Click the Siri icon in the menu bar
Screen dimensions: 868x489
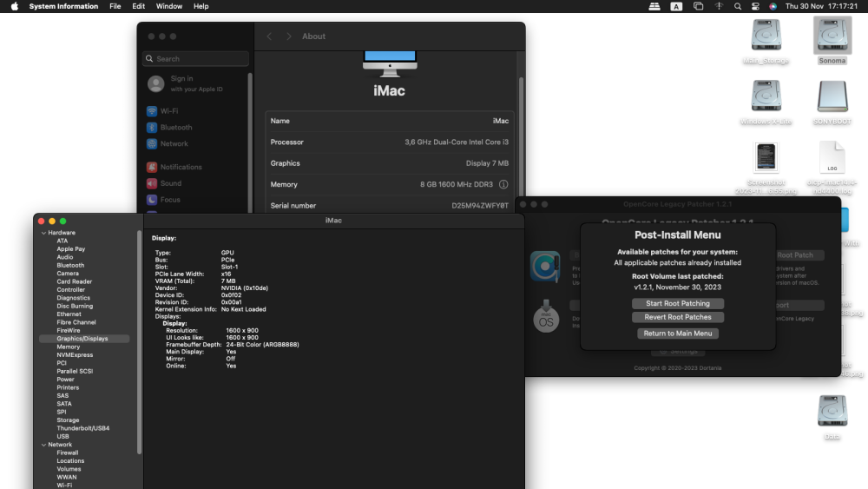773,6
